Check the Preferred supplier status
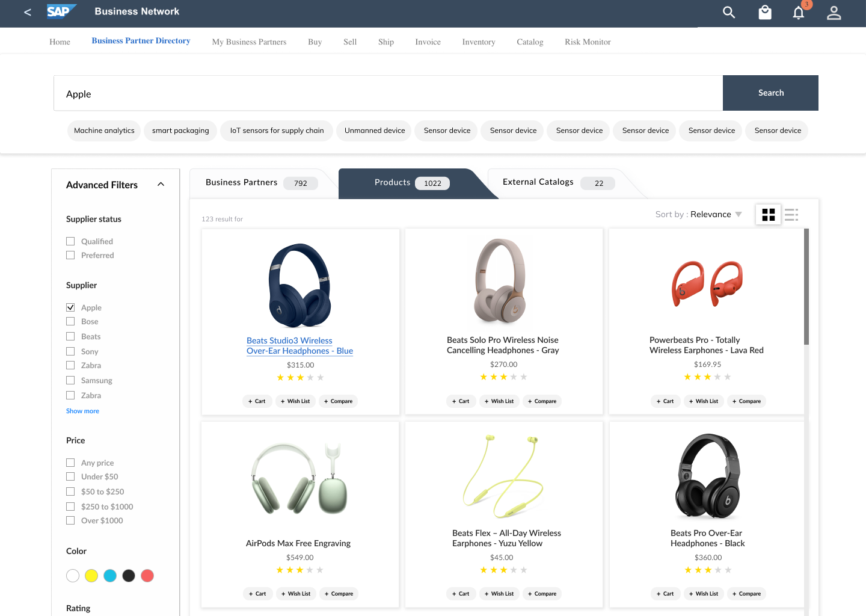This screenshot has height=616, width=866. (70, 255)
